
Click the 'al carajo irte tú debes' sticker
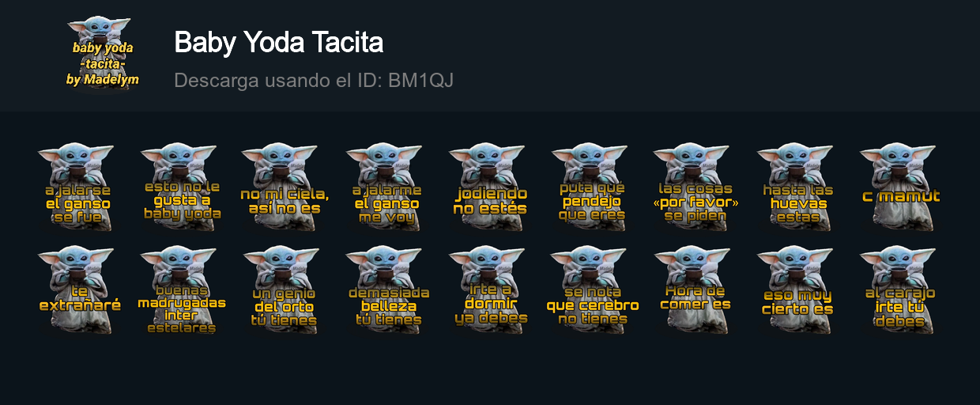click(x=899, y=290)
